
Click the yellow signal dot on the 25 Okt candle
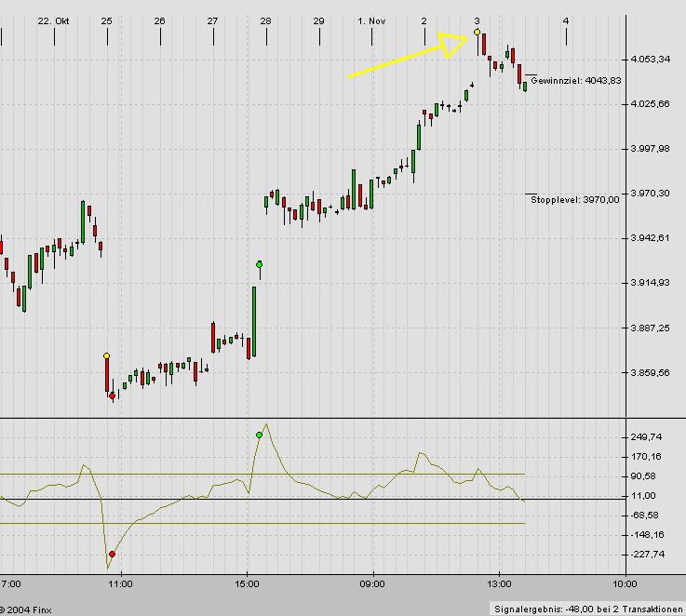coord(106,355)
